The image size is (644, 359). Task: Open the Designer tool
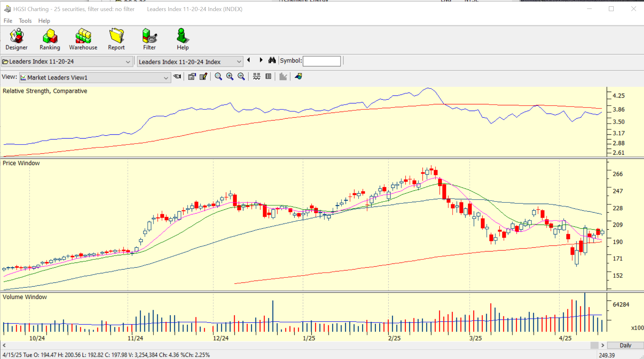16,39
